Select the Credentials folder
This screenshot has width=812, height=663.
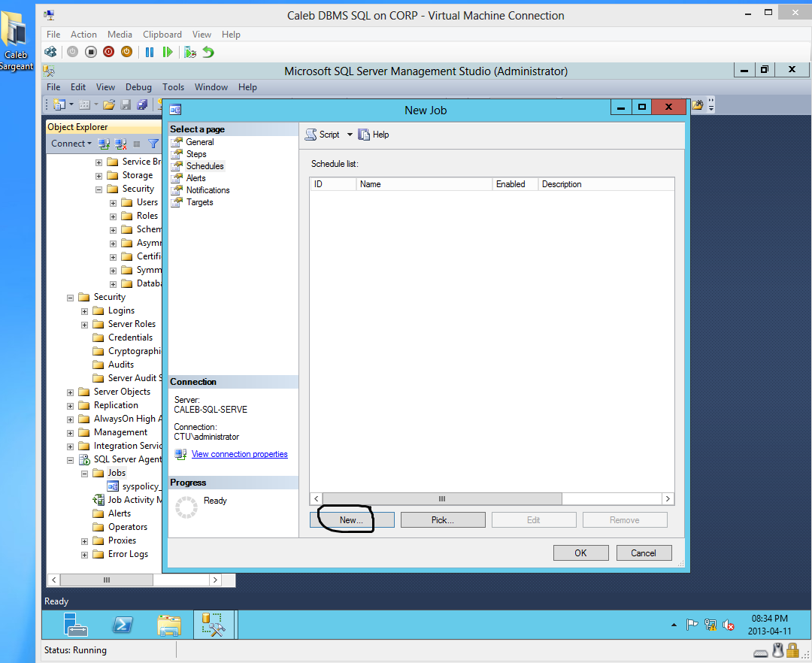pyautogui.click(x=130, y=338)
